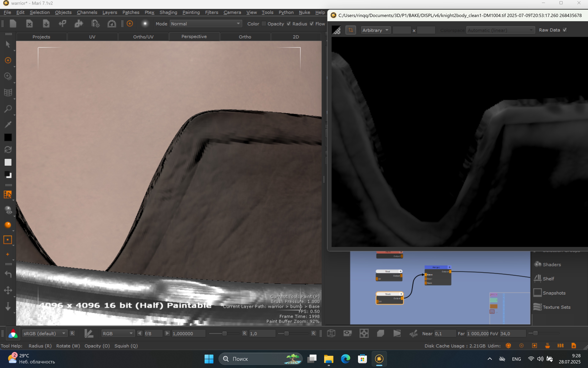Viewport: 588px width, 368px height.
Task: Open the Shelf palette
Action: coord(544,278)
